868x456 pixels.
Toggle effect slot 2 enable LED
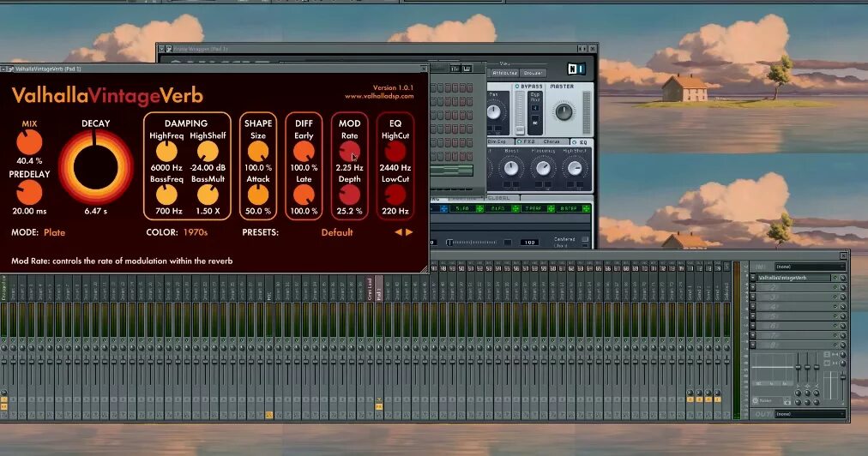pyautogui.click(x=835, y=287)
